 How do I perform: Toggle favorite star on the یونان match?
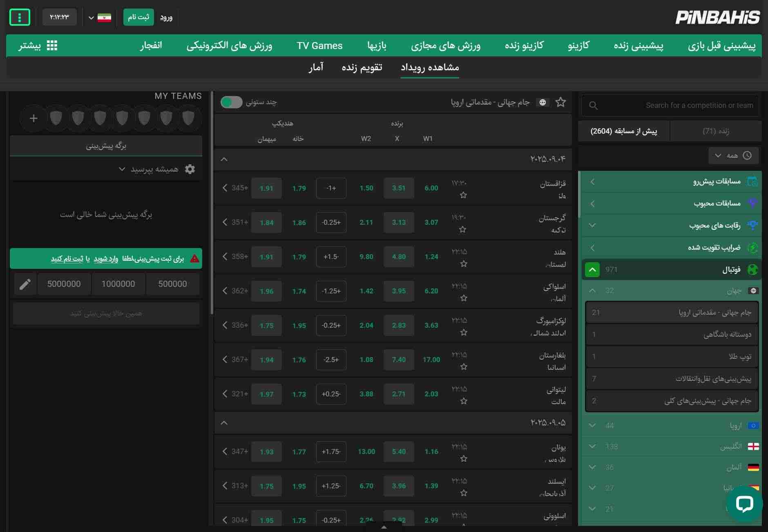[463, 459]
